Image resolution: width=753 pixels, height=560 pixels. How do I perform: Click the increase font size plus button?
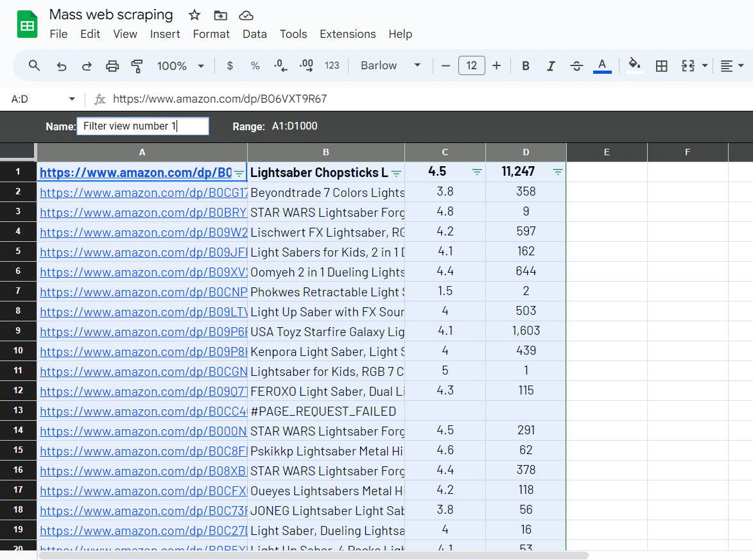click(x=496, y=66)
